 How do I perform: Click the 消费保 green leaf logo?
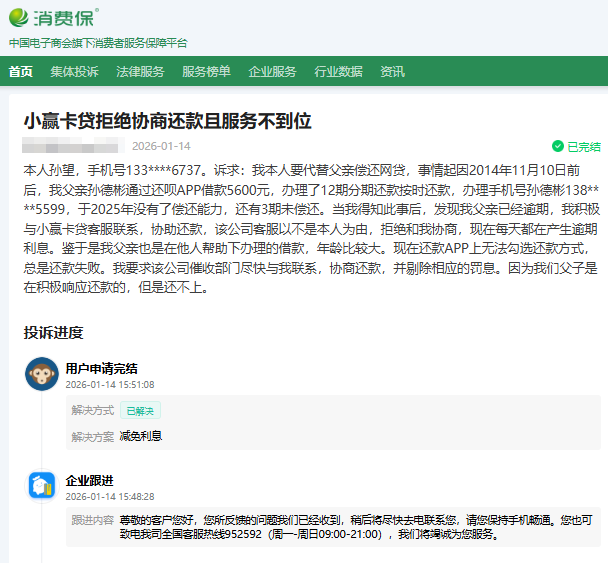point(21,17)
